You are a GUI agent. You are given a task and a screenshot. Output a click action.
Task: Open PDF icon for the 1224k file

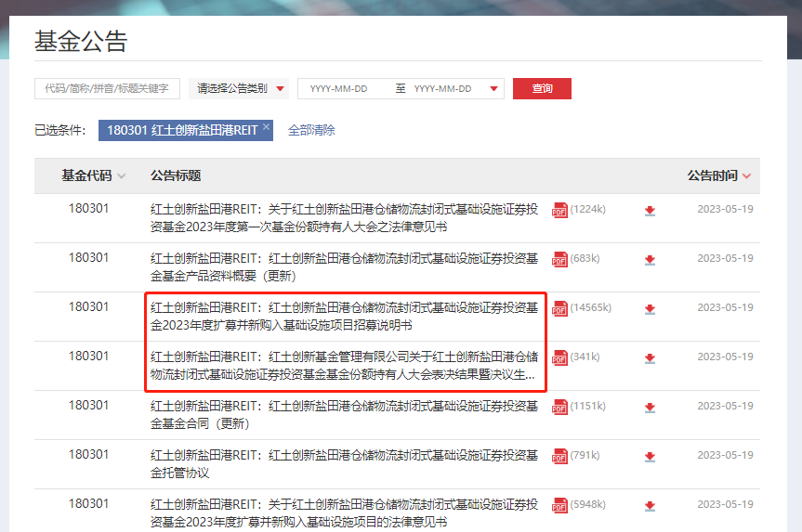click(x=559, y=210)
